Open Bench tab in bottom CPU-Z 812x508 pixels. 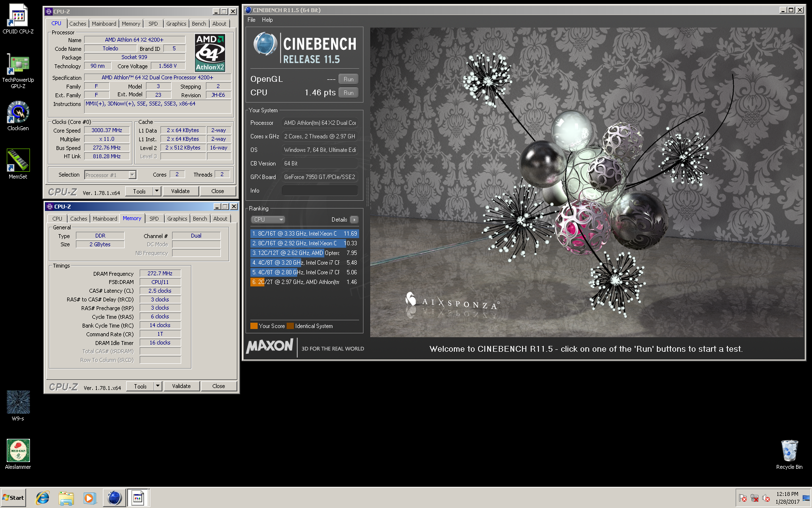coord(200,219)
